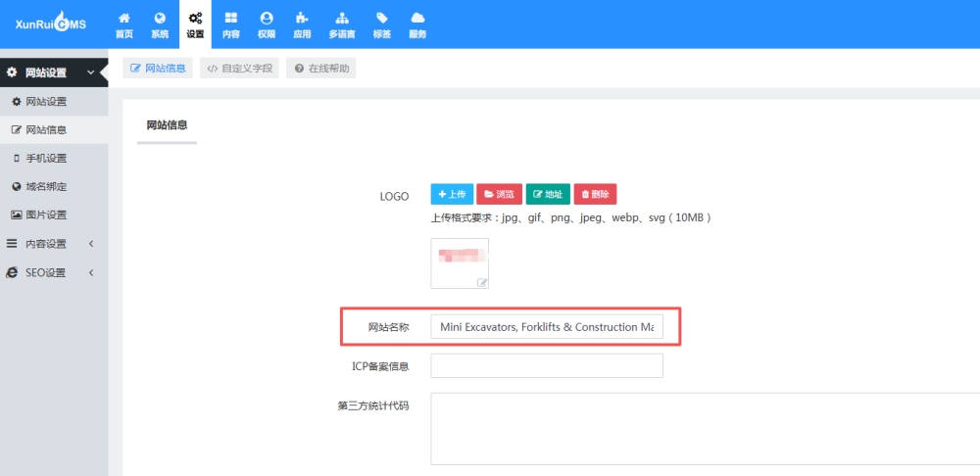Switch to the 自定义字段 tab

[239, 69]
